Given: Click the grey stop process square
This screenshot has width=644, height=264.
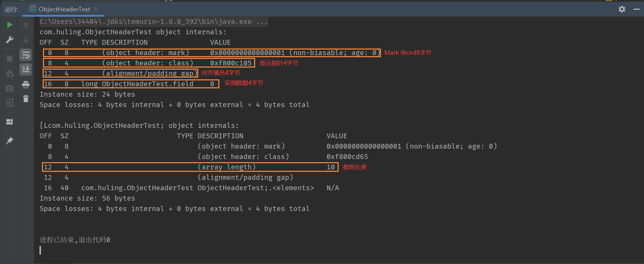Looking at the screenshot, I should pyautogui.click(x=10, y=59).
